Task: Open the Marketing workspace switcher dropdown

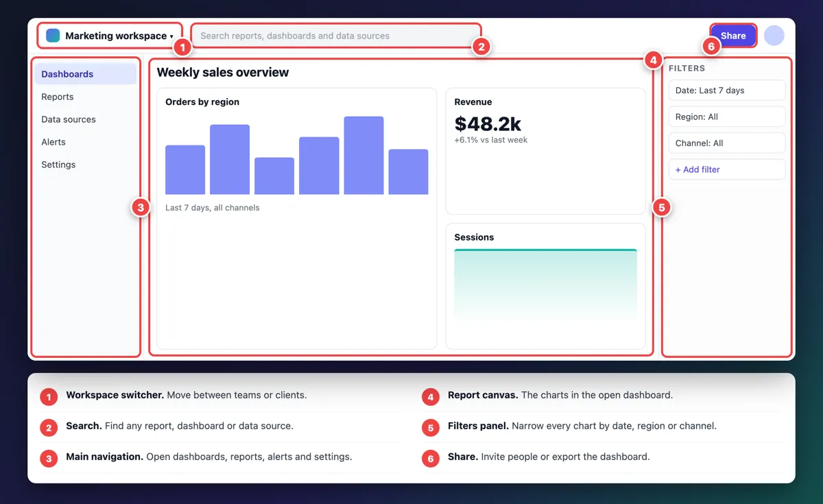Action: click(110, 36)
